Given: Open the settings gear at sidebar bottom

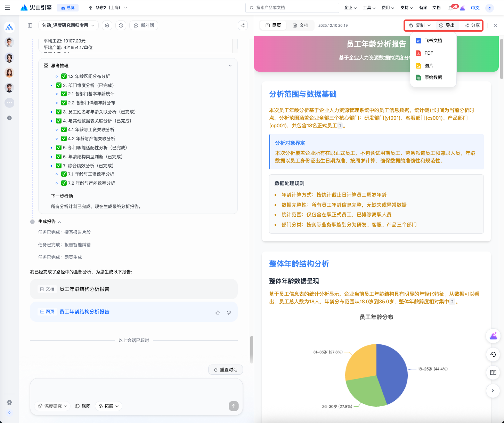Looking at the screenshot, I should click(9, 402).
